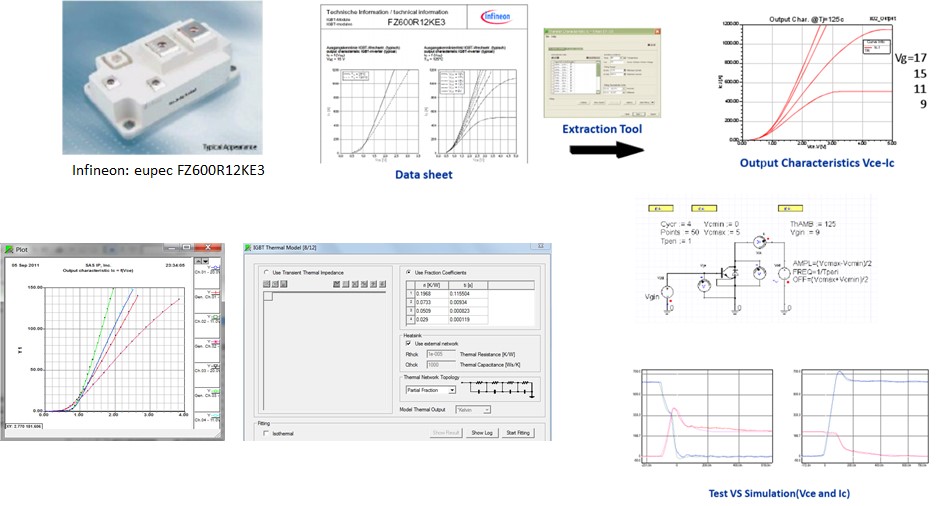The width and height of the screenshot is (950, 506).
Task: Click the IGBT Thermal Model title icon
Action: 248,248
